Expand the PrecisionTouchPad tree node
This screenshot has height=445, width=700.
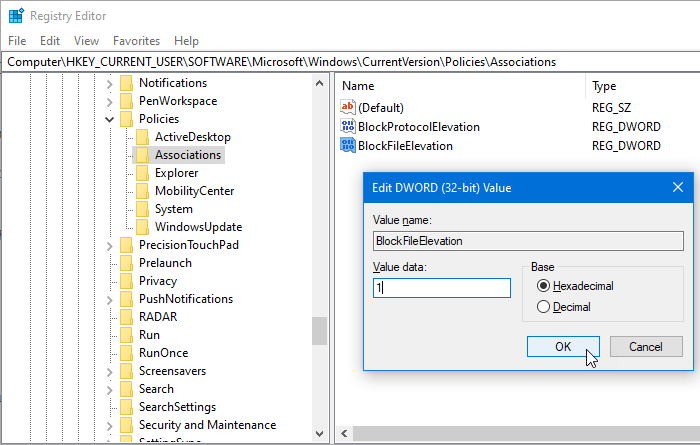pyautogui.click(x=110, y=245)
